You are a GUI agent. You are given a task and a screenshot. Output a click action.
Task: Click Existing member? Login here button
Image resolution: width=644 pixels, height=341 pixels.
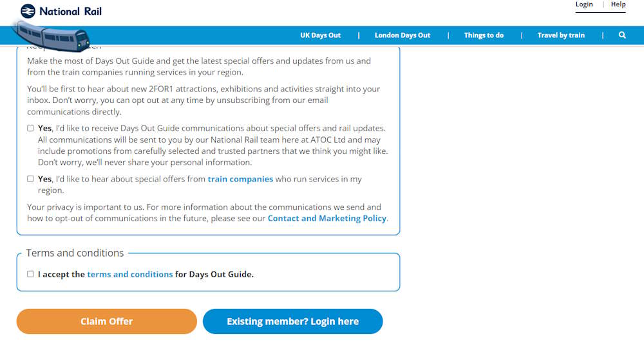point(293,321)
